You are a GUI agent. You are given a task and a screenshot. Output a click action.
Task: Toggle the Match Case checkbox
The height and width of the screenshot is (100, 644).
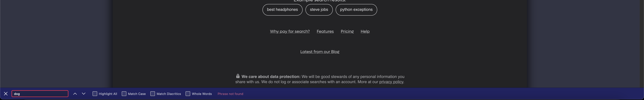(124, 94)
